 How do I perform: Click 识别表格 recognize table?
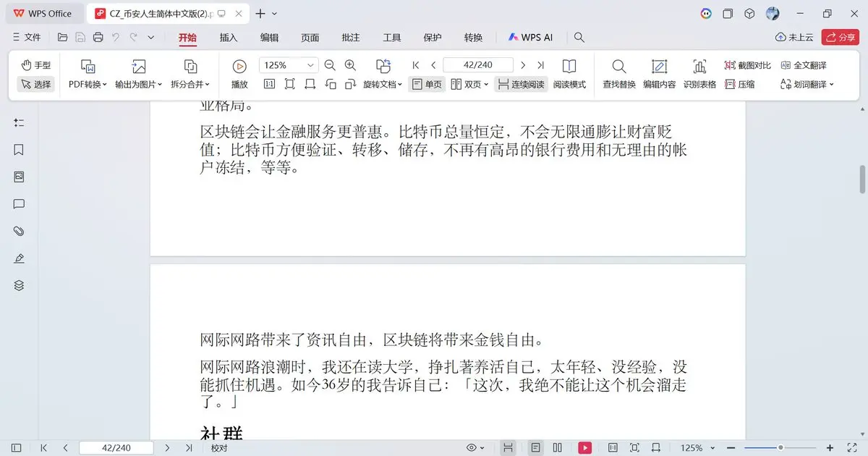pos(699,75)
